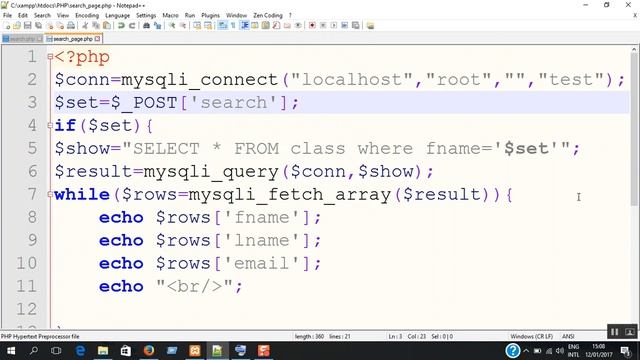Switch to the search_page.php tab
Screen dimensions: 640x360
pyautogui.click(x=73, y=39)
